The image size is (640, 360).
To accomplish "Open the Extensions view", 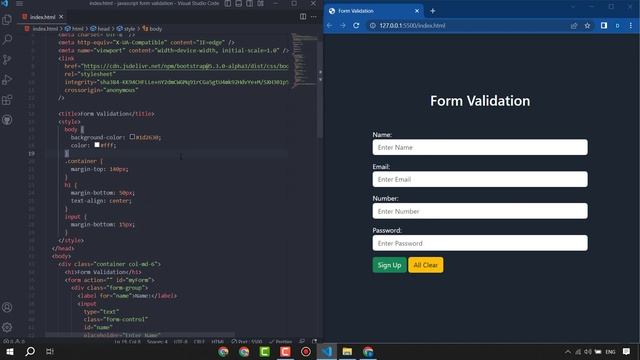I will point(7,100).
